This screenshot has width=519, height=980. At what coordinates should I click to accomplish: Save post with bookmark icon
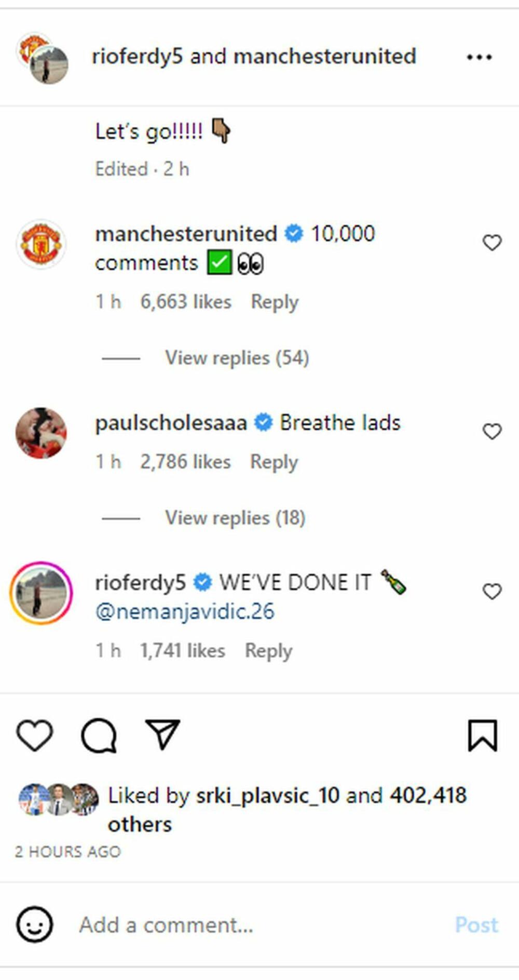(482, 735)
